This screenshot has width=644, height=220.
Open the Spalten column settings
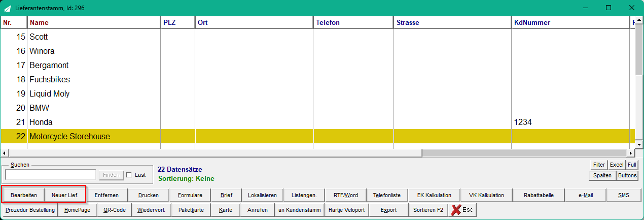[x=602, y=175]
